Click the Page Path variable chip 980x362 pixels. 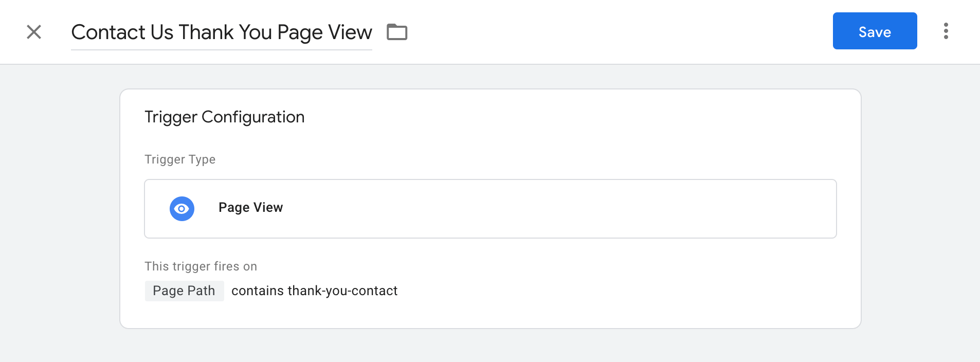coord(184,291)
